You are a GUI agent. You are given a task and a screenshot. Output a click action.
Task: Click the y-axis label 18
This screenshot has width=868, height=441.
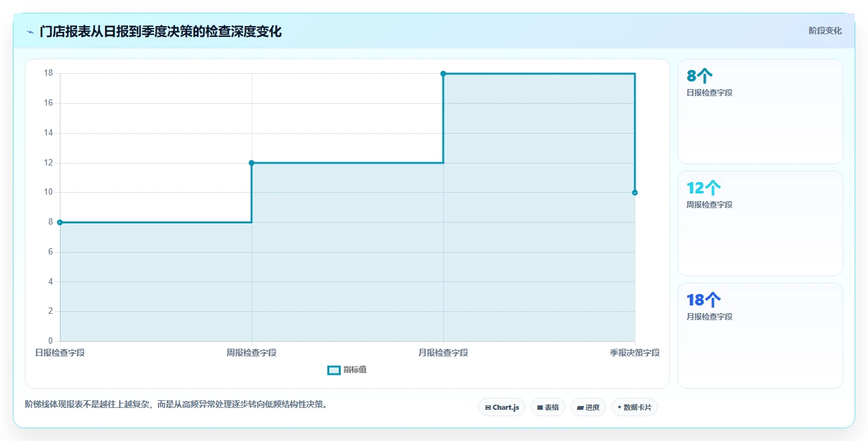click(x=48, y=73)
